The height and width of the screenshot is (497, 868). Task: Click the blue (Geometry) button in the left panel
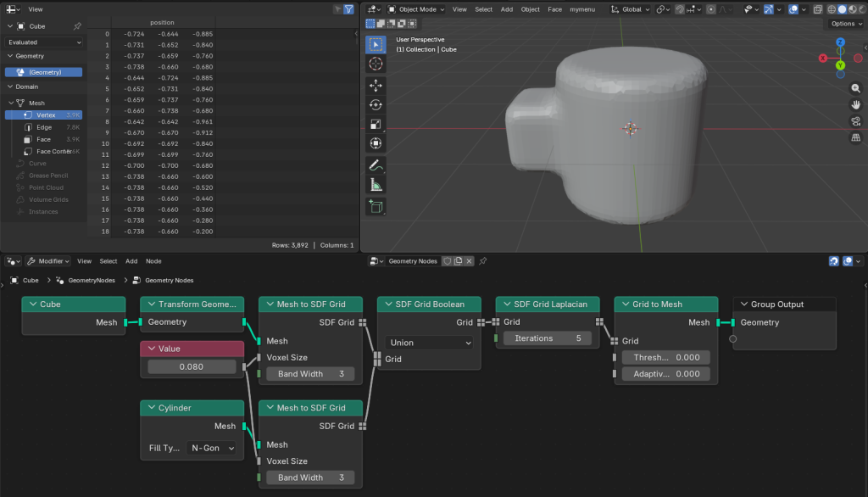click(43, 71)
